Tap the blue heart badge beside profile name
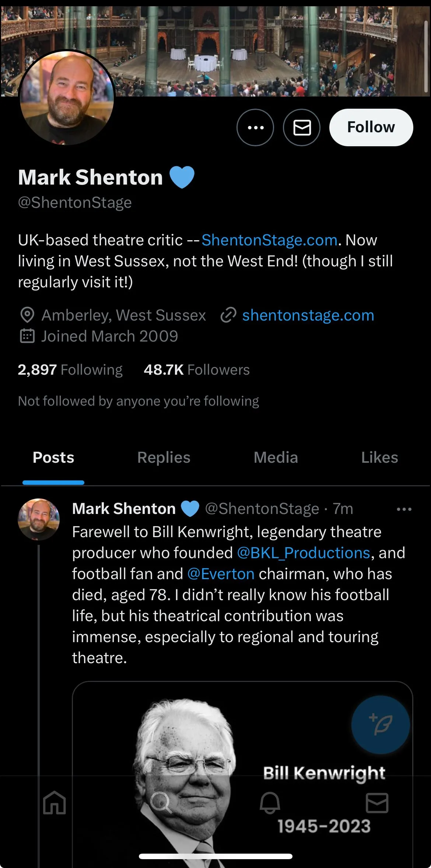431x868 pixels. tap(182, 177)
